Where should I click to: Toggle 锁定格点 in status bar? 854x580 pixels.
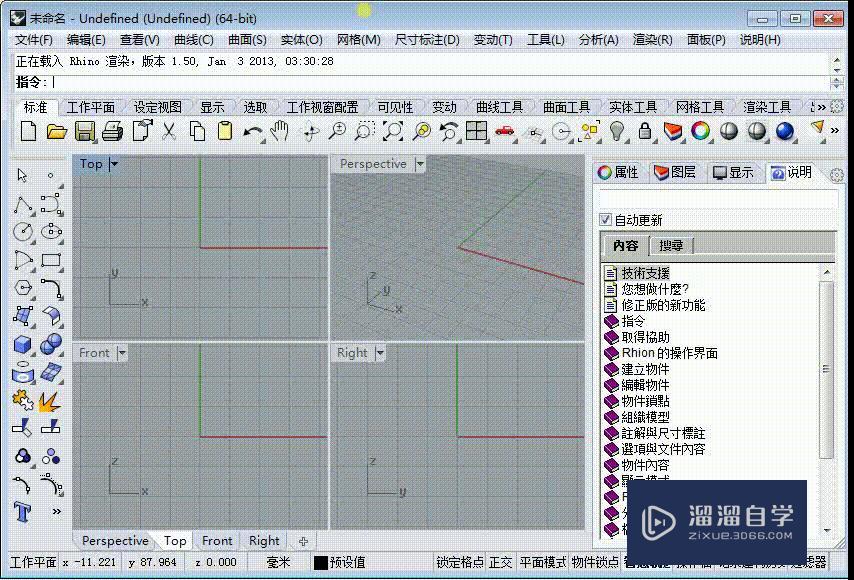pyautogui.click(x=460, y=562)
